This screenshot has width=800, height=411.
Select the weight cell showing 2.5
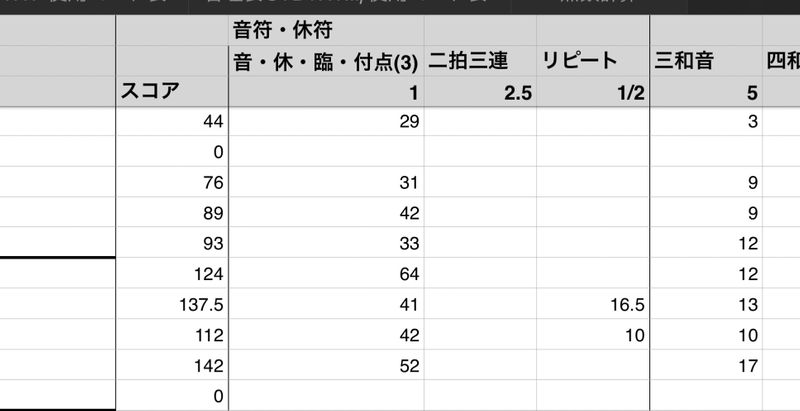tap(480, 92)
